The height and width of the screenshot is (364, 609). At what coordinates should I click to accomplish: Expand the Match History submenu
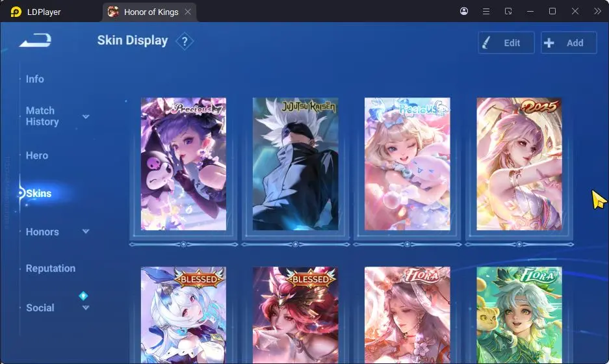(86, 116)
